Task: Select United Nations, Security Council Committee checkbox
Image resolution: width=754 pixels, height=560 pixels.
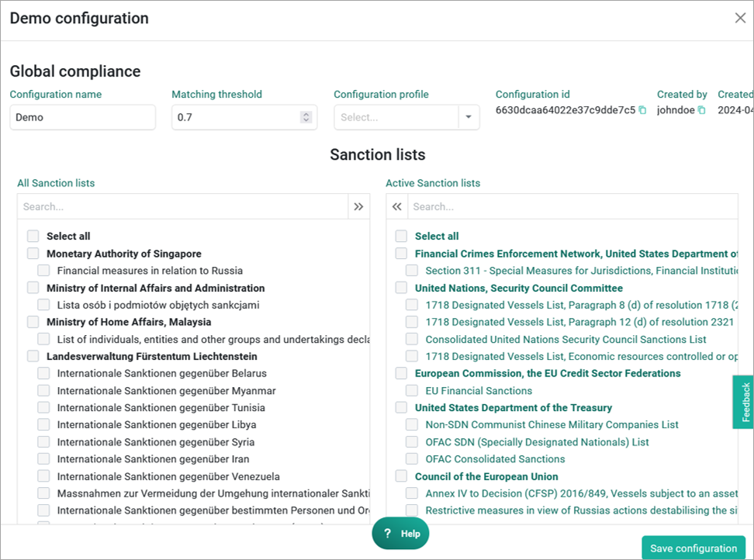Action: click(401, 288)
